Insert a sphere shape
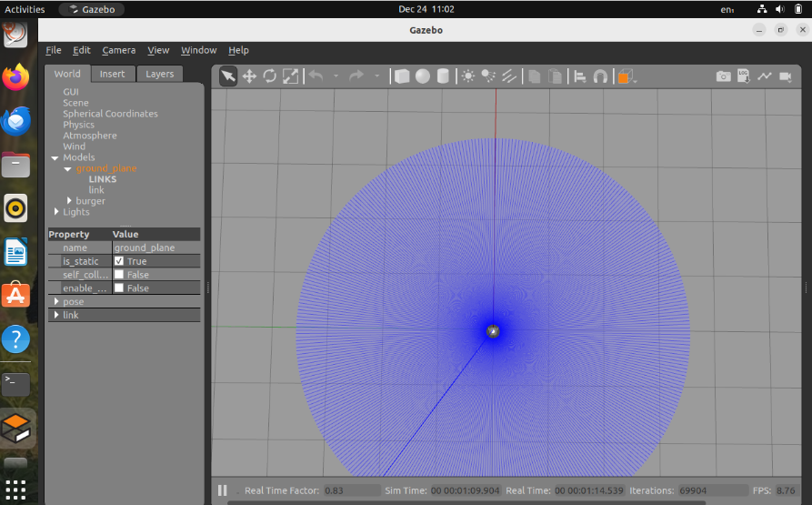Image resolution: width=812 pixels, height=505 pixels. 423,76
